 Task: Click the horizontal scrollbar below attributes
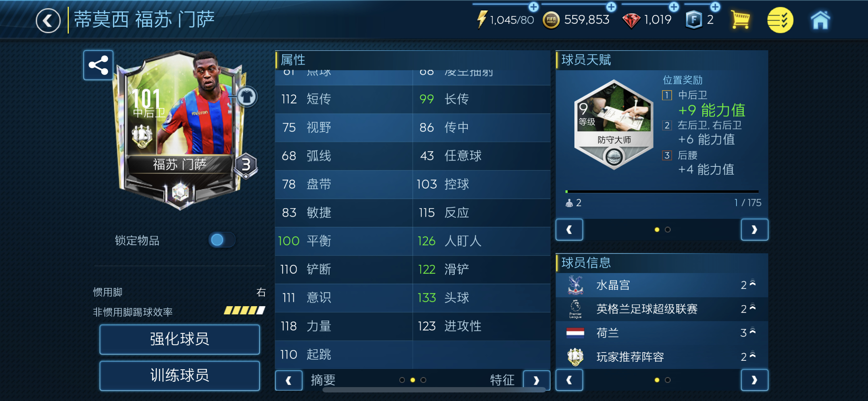click(434, 390)
